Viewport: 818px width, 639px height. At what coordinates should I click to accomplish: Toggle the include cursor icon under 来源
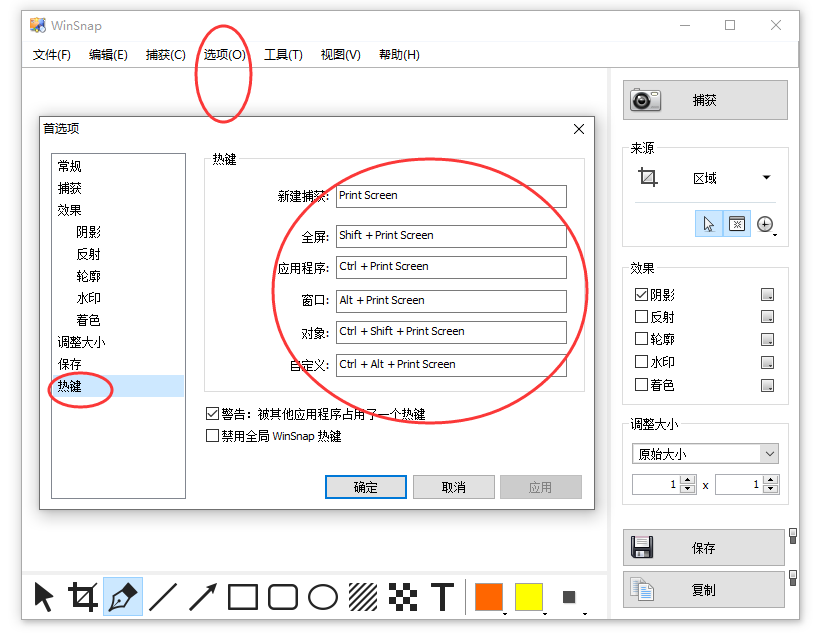pos(708,224)
